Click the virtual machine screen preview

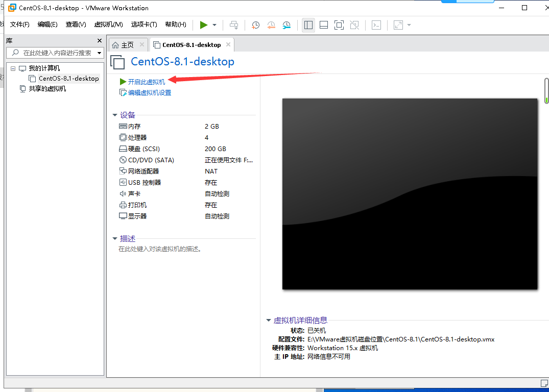[410, 194]
